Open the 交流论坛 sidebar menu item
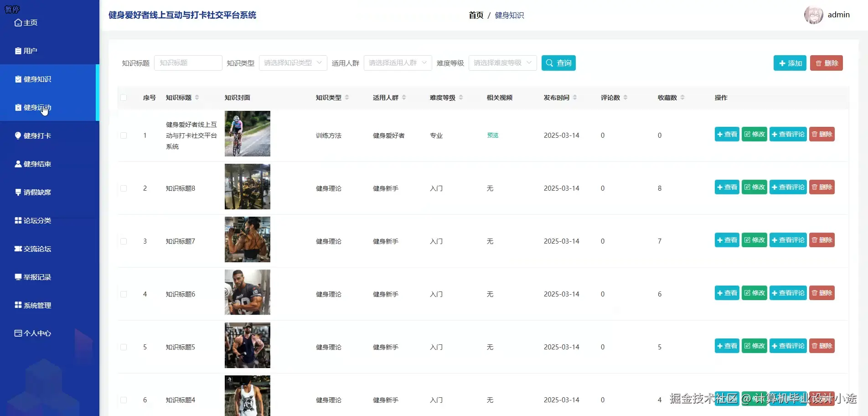Viewport: 868px width, 416px height. (x=36, y=249)
